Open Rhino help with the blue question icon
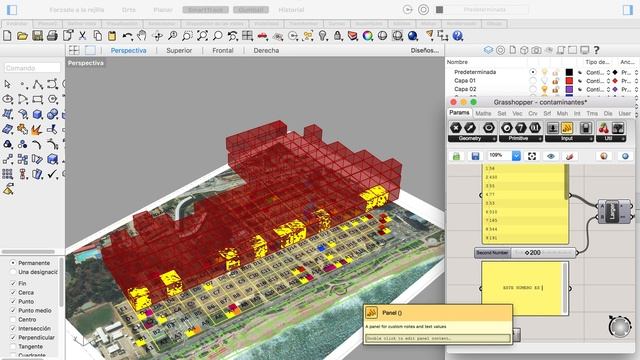This screenshot has width=640, height=360. [458, 36]
